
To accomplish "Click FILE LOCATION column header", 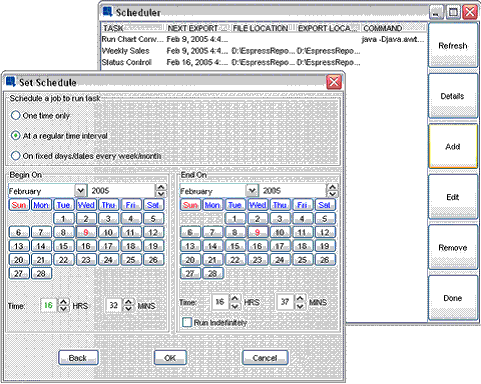I will [x=263, y=28].
